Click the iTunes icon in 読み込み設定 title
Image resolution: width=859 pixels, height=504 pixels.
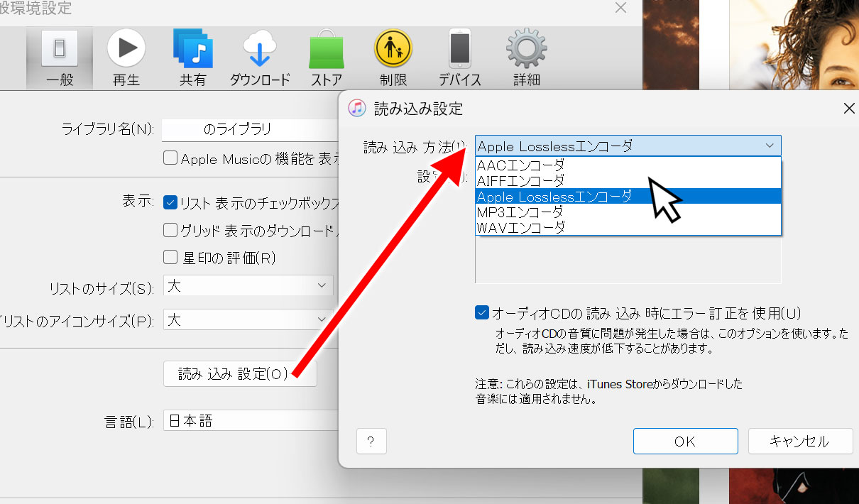[x=356, y=108]
